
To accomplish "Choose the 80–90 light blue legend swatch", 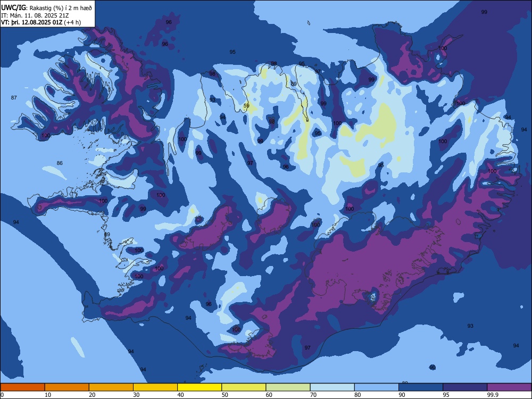I will click(x=377, y=387).
